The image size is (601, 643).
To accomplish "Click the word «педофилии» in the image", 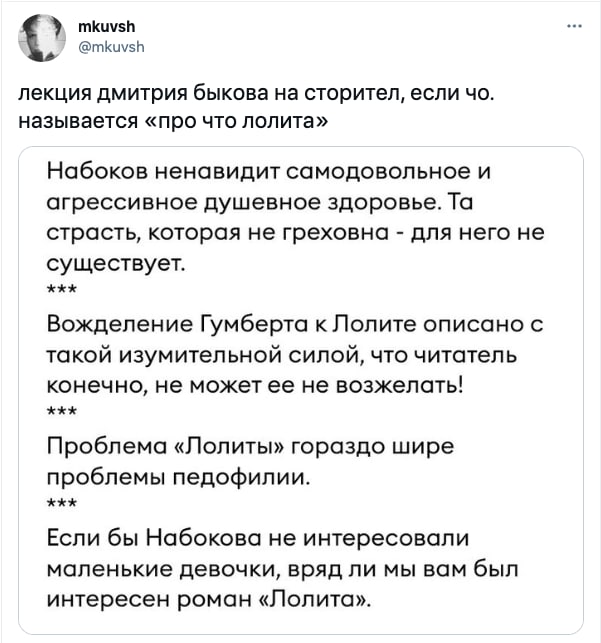I will [x=241, y=477].
